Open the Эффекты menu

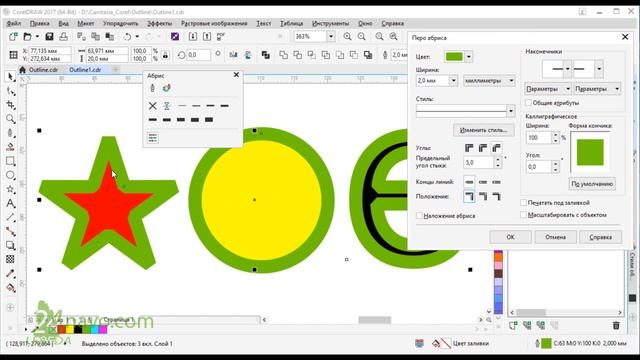point(160,23)
